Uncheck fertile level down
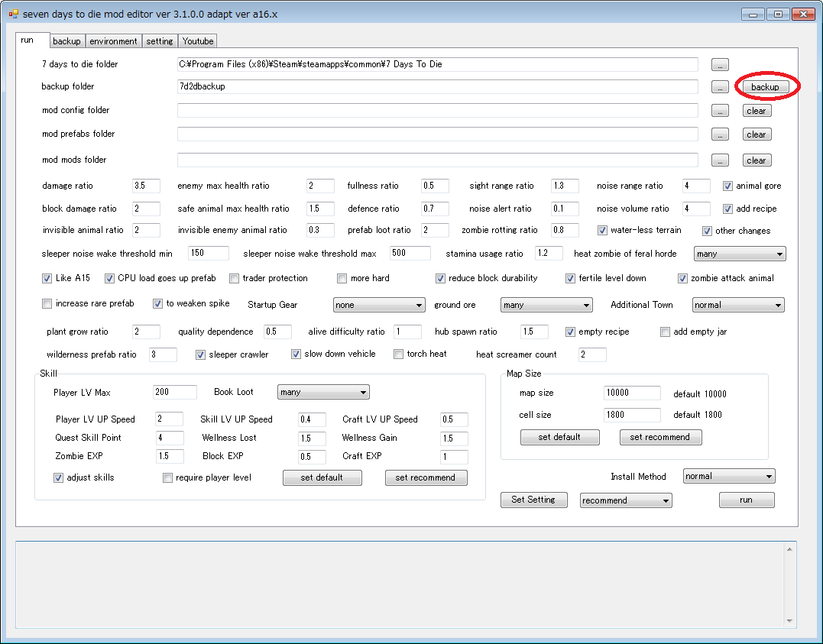The height and width of the screenshot is (644, 823). pos(571,278)
